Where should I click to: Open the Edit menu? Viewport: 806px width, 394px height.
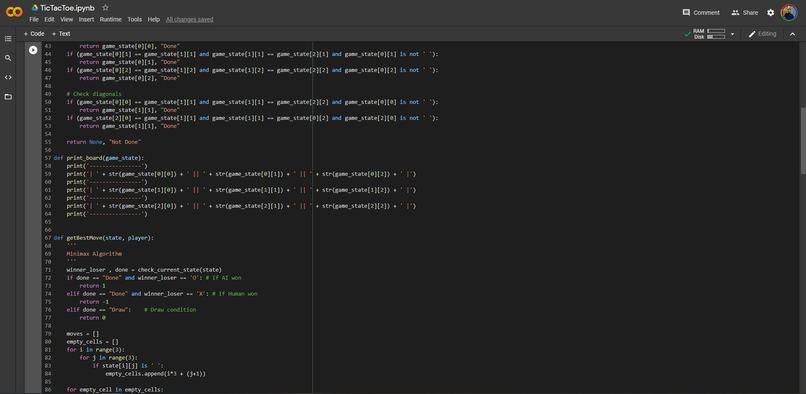click(49, 20)
